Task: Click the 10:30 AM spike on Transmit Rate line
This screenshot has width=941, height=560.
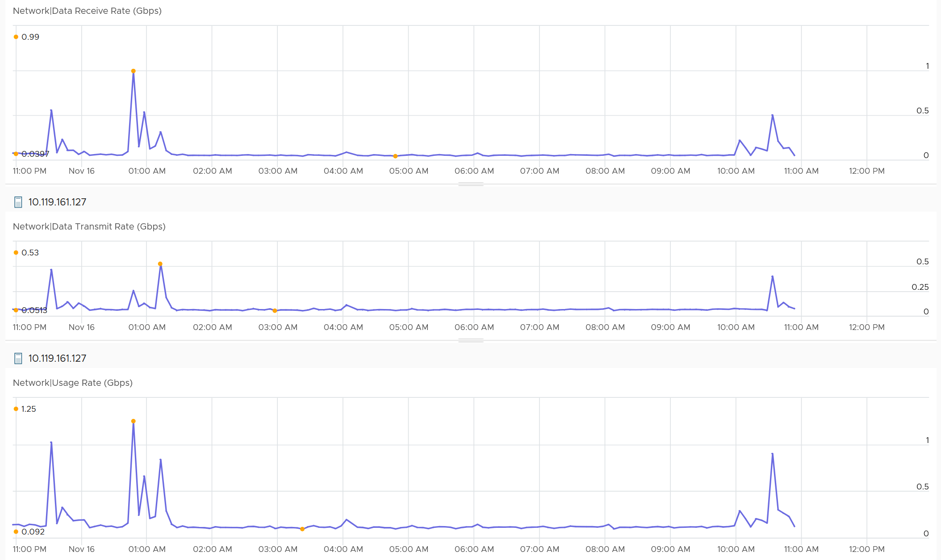Action: (x=772, y=276)
